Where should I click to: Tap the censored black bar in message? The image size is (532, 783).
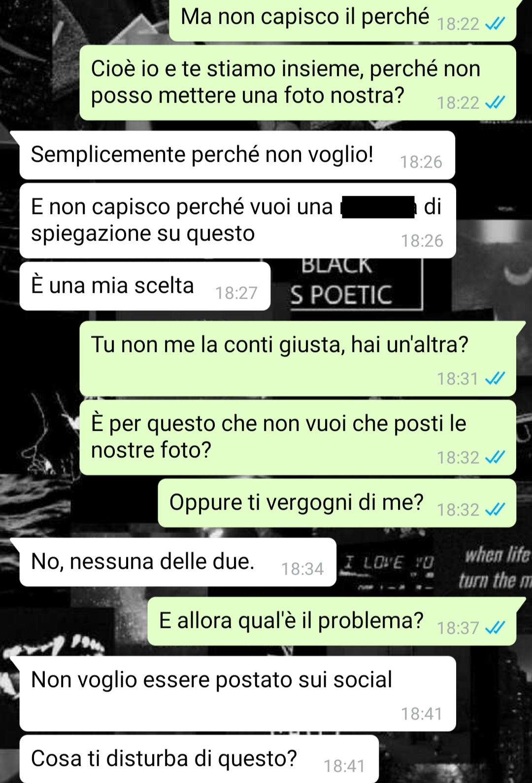coord(378,206)
